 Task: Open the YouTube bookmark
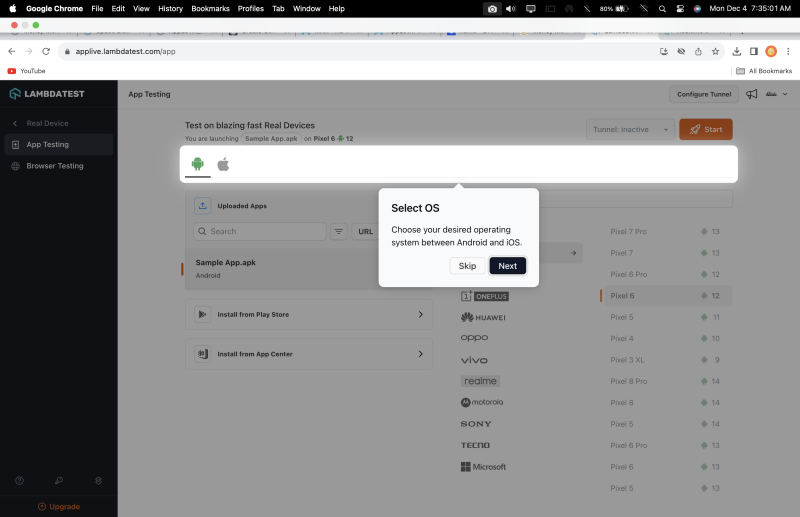pos(27,71)
